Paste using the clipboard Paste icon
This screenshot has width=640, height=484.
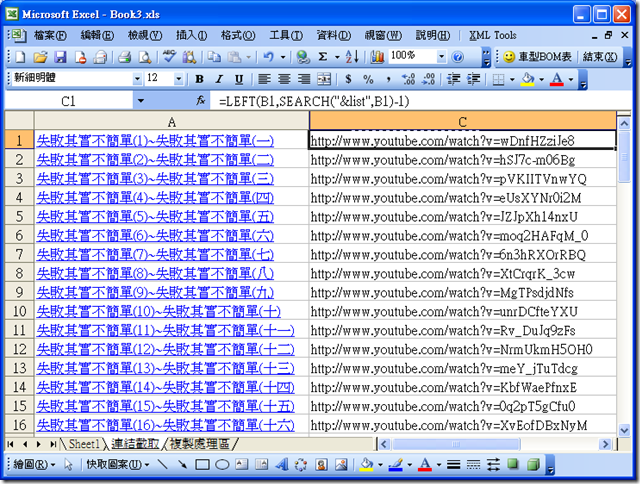click(x=234, y=57)
